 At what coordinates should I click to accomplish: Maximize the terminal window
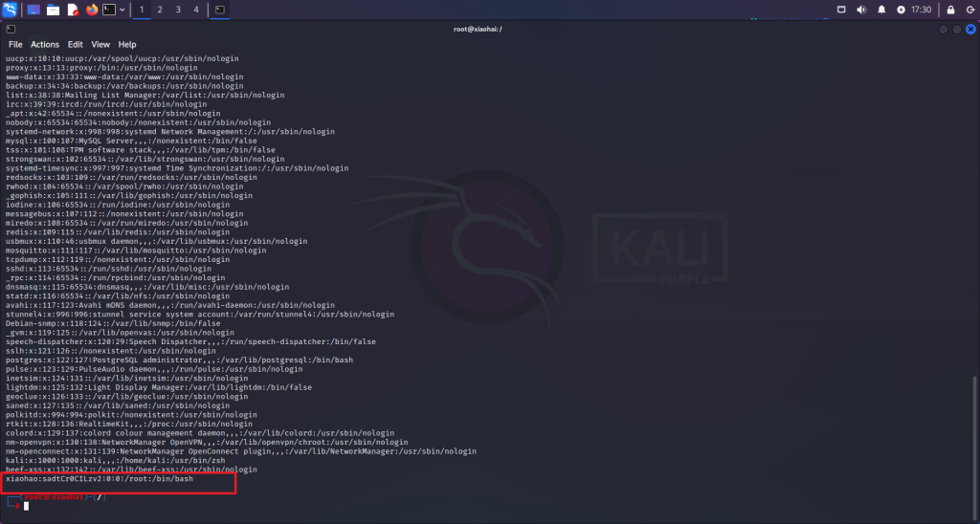957,29
